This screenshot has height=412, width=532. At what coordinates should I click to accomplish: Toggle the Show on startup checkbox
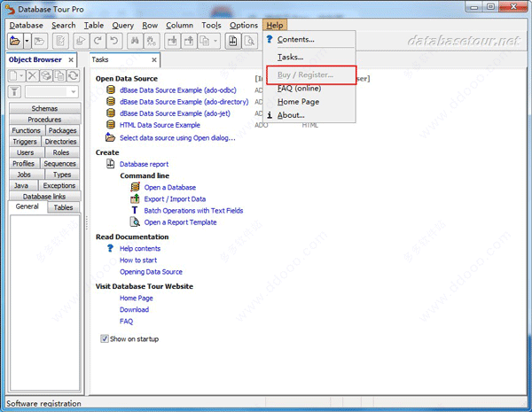click(x=105, y=338)
